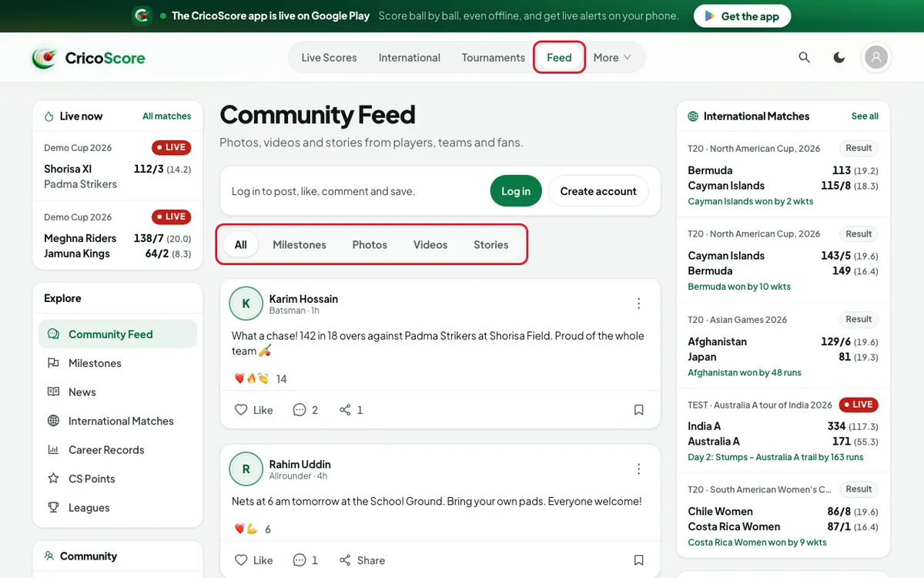Open News in Explore sidebar
Image resolution: width=924 pixels, height=578 pixels.
coord(118,392)
